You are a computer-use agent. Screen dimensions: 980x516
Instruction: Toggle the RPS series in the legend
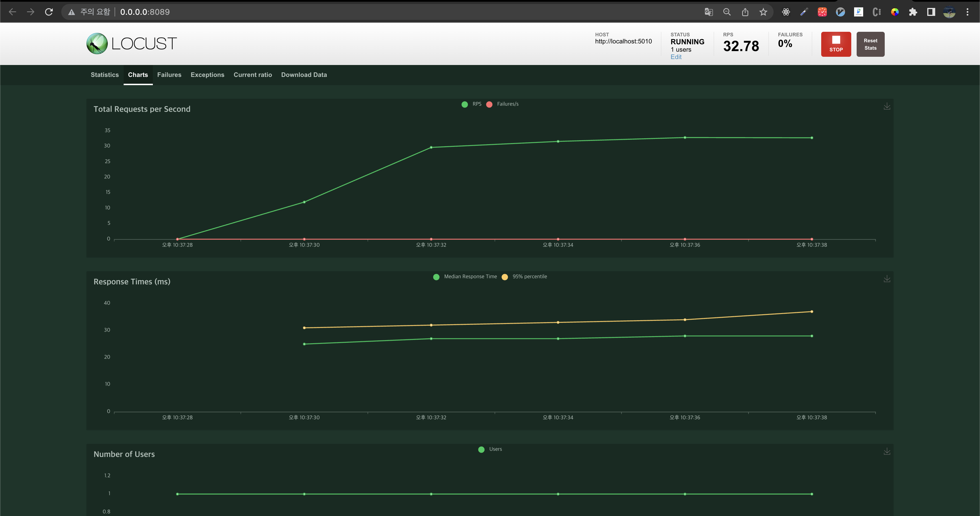pos(471,104)
